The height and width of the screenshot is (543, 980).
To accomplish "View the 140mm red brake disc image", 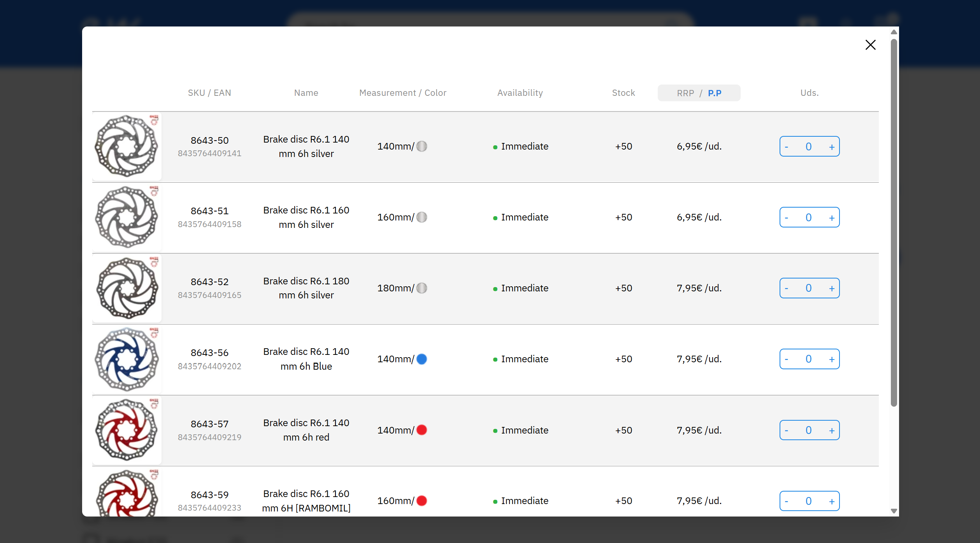I will pos(127,430).
